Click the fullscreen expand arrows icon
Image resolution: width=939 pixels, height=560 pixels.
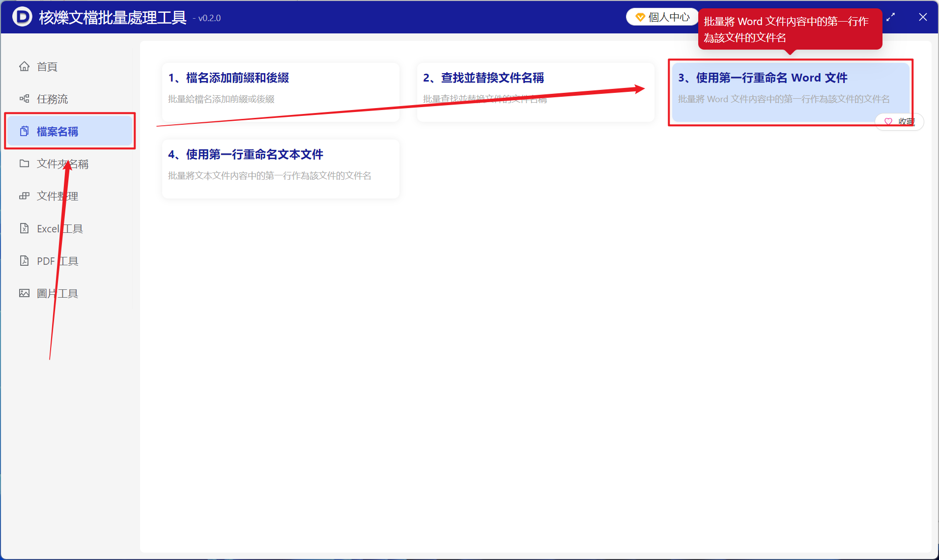click(890, 17)
